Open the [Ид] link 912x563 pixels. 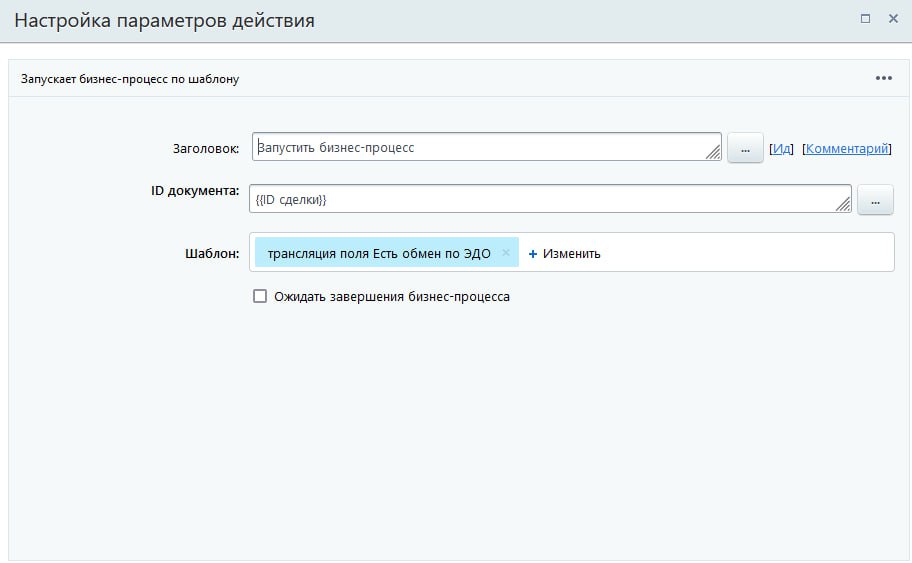pos(781,148)
